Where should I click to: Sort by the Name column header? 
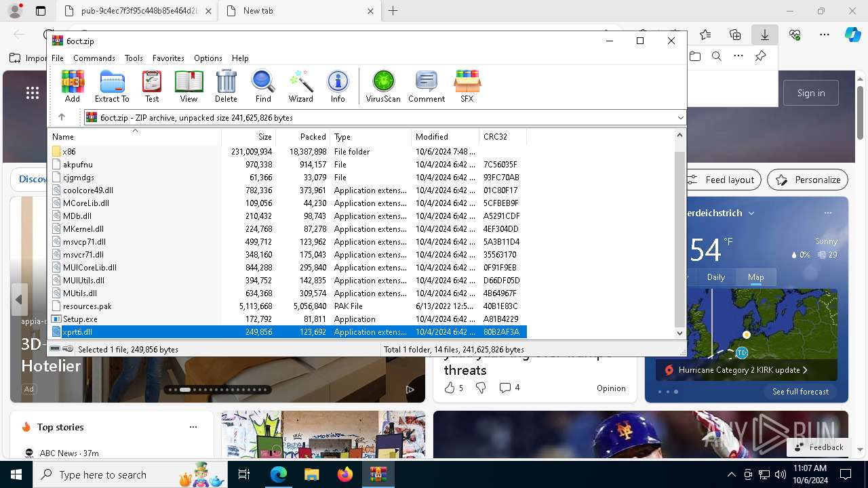tap(134, 137)
